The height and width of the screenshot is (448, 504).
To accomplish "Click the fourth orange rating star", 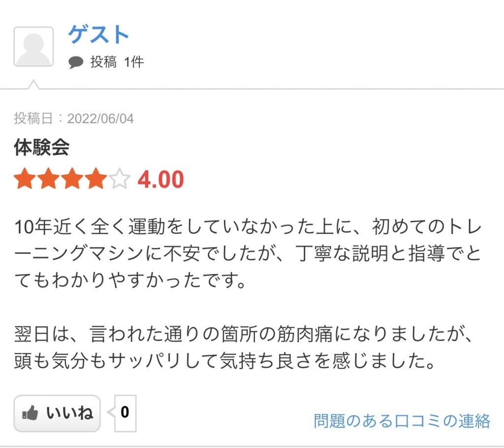I will point(96,179).
